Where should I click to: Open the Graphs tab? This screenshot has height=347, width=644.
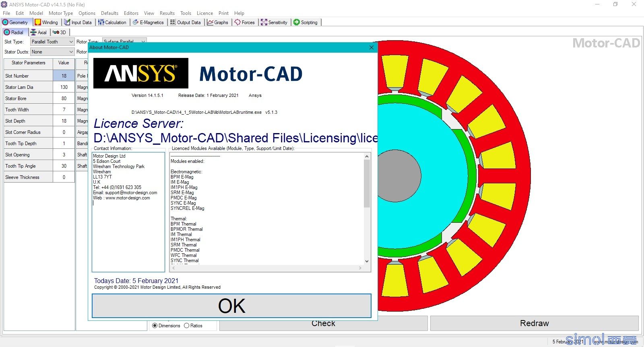218,23
